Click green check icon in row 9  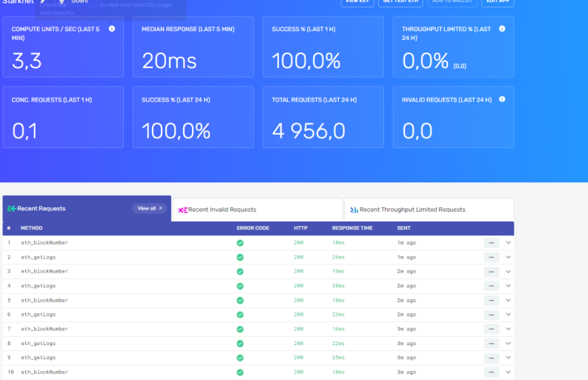(240, 358)
